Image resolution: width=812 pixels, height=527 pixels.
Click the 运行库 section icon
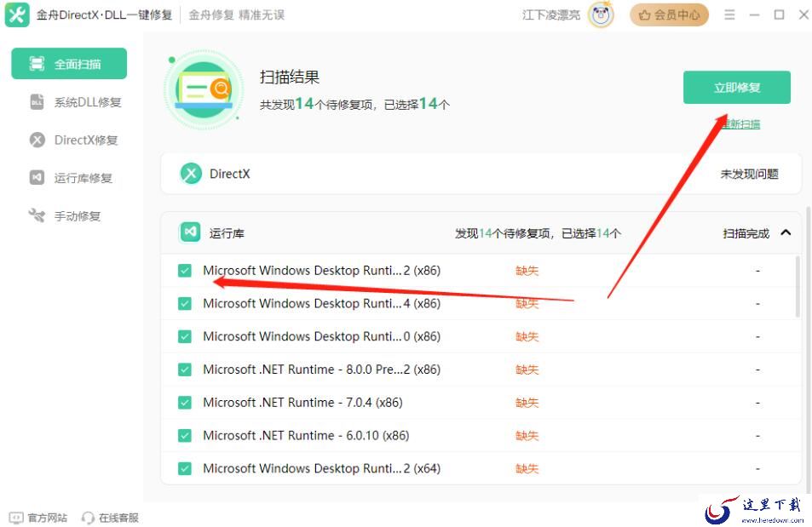point(190,232)
